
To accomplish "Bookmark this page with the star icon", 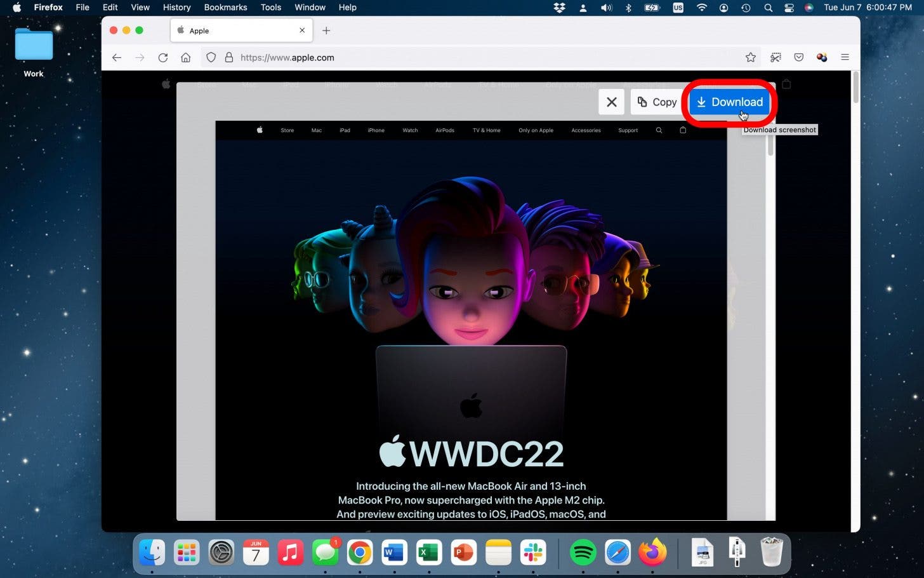I will tap(751, 58).
